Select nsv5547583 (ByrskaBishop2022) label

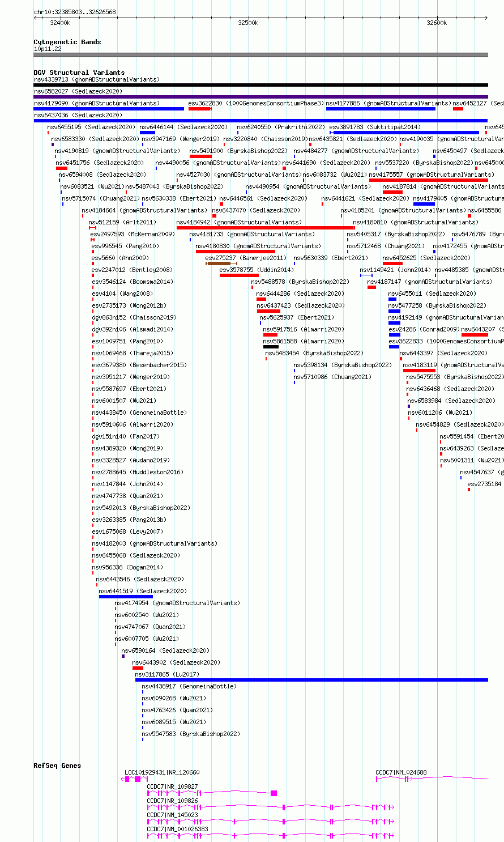pos(191,734)
